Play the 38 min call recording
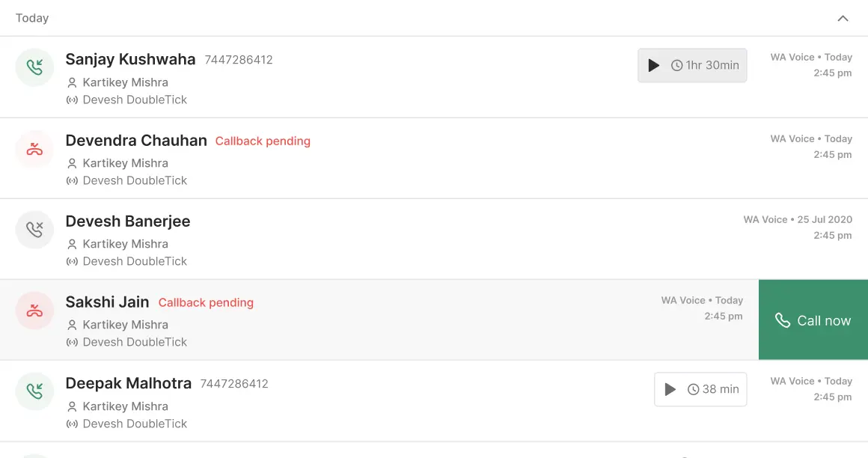The image size is (868, 458). pyautogui.click(x=670, y=389)
